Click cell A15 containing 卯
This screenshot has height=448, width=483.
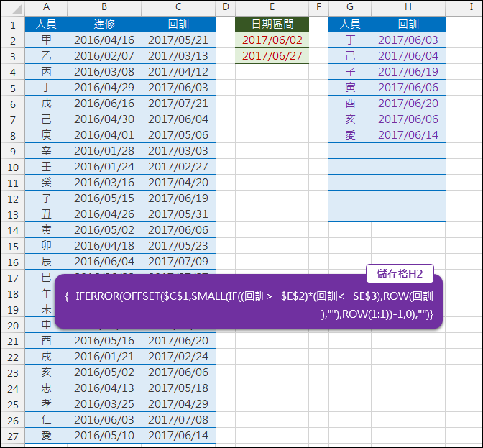tap(46, 246)
